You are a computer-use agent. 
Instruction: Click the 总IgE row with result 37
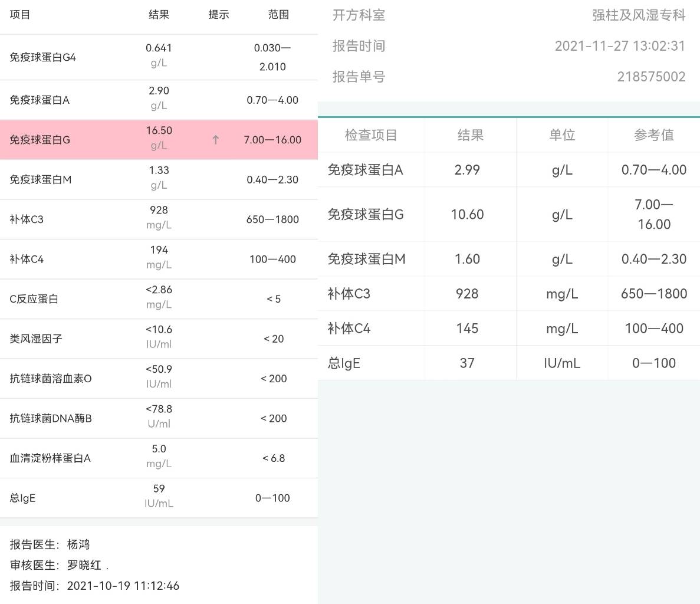pyautogui.click(x=508, y=363)
